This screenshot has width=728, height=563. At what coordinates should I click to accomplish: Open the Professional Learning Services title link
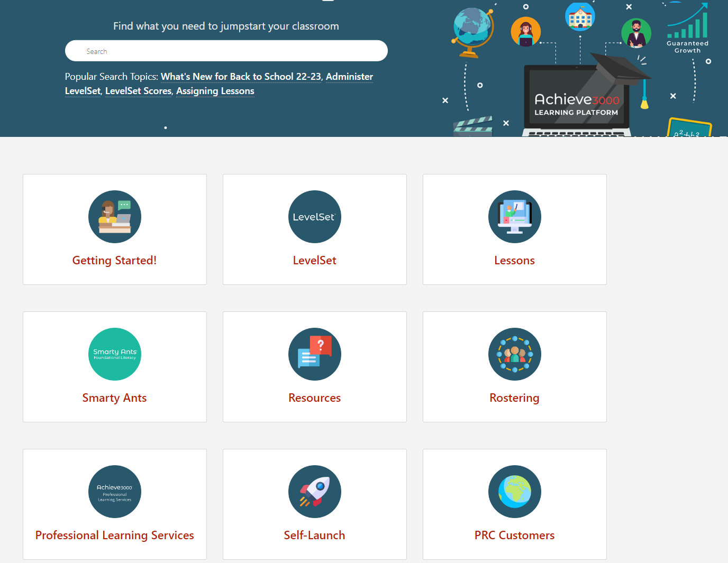click(x=115, y=535)
